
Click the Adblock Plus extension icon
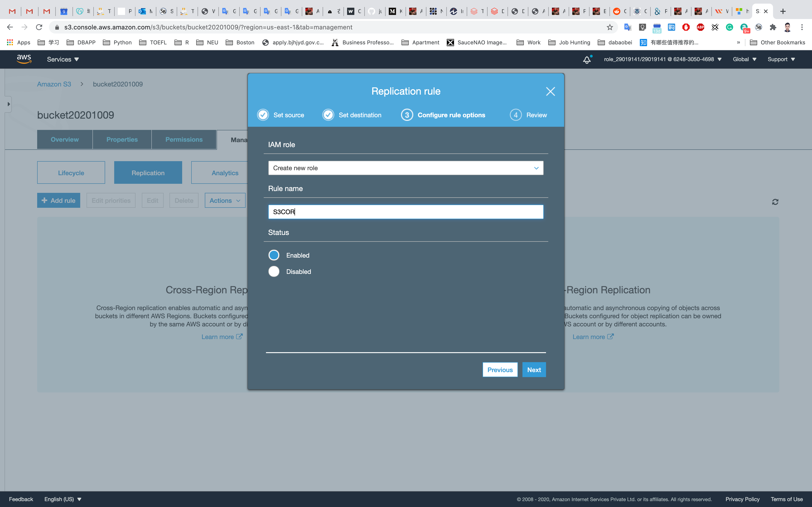(700, 27)
